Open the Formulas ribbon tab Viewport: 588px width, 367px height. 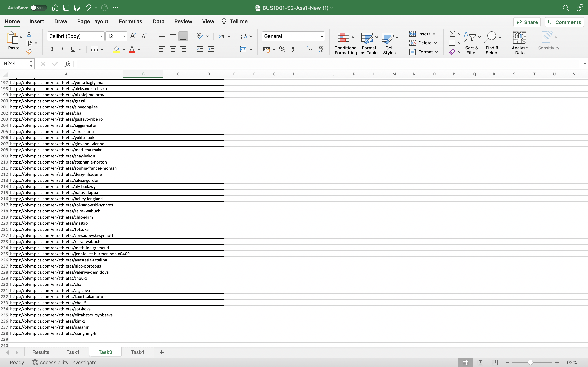pos(130,21)
